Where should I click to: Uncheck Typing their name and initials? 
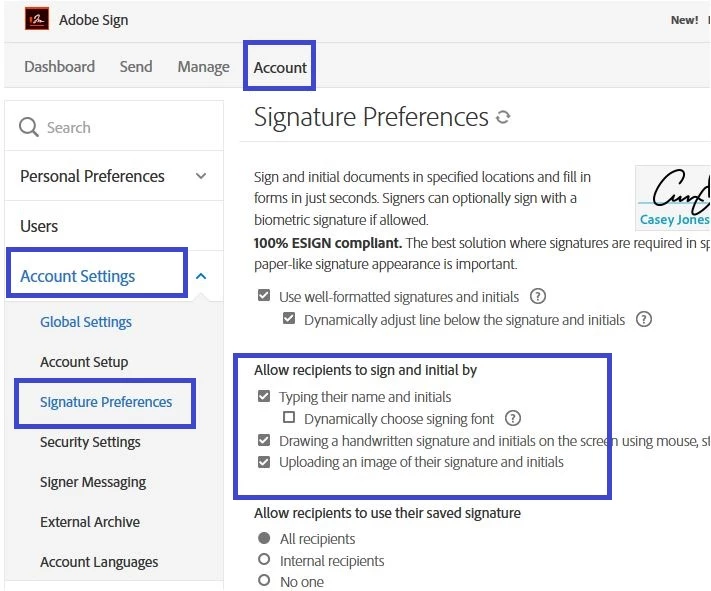[x=264, y=396]
